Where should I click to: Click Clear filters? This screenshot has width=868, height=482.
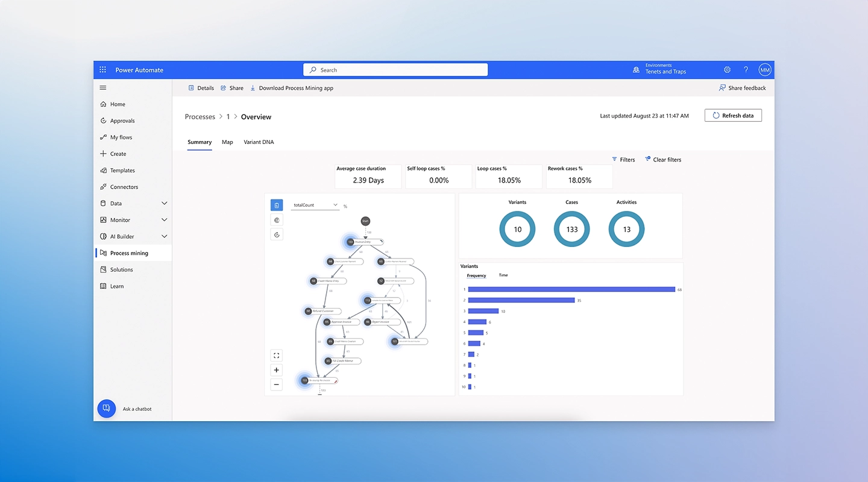point(663,160)
